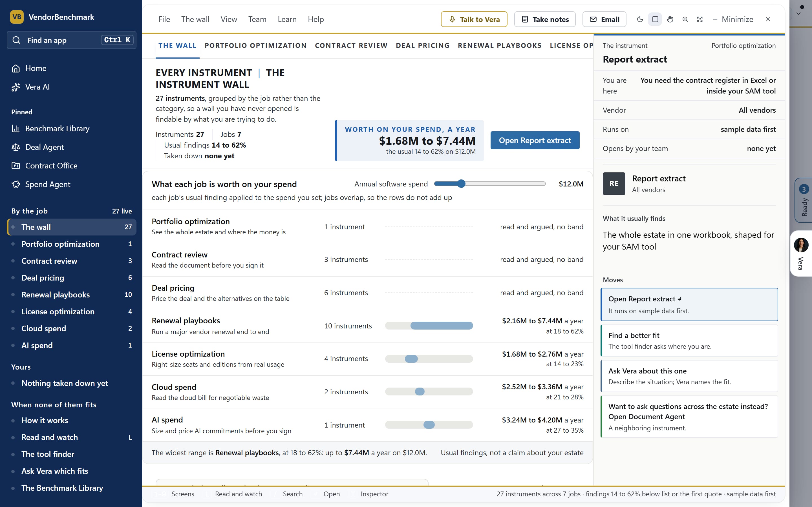Click the microphone Talk to Vera button
Screen dimensions: 812x507
tap(474, 19)
